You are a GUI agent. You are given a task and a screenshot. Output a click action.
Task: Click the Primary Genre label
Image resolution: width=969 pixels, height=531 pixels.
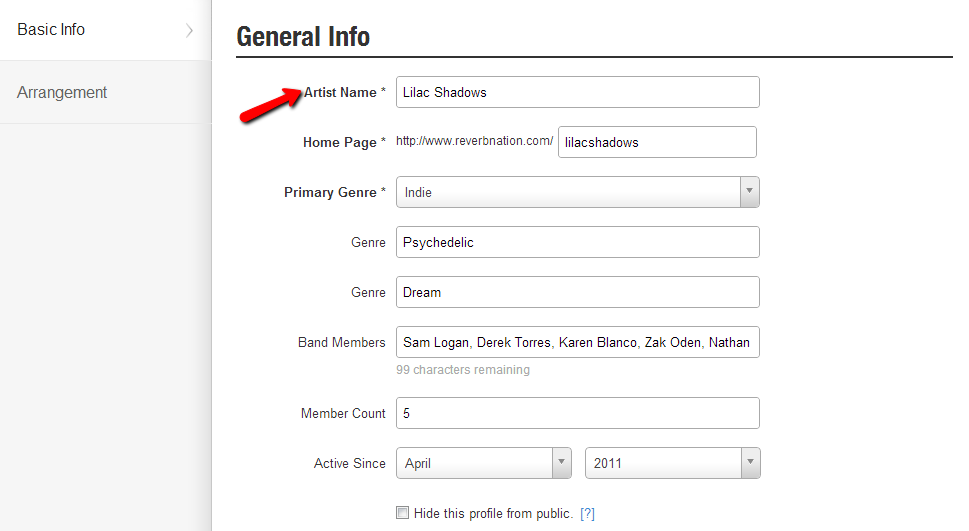click(x=330, y=192)
